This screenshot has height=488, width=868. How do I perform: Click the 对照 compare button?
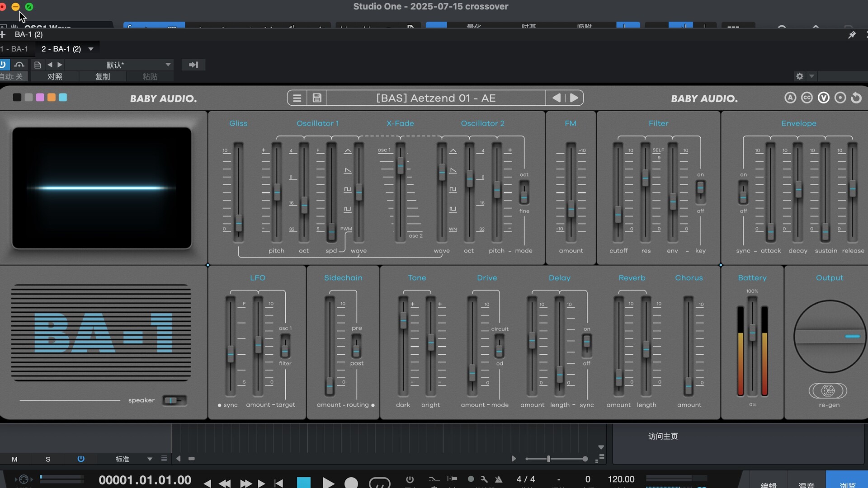point(55,76)
